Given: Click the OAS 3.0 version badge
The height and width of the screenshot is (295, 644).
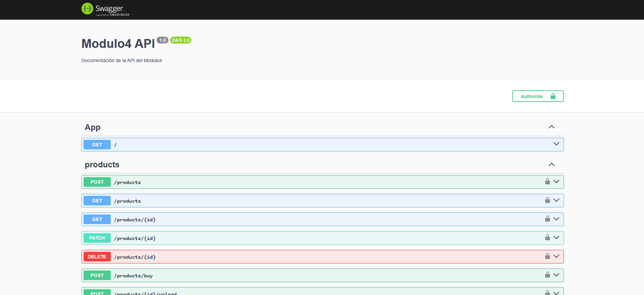Looking at the screenshot, I should point(181,40).
